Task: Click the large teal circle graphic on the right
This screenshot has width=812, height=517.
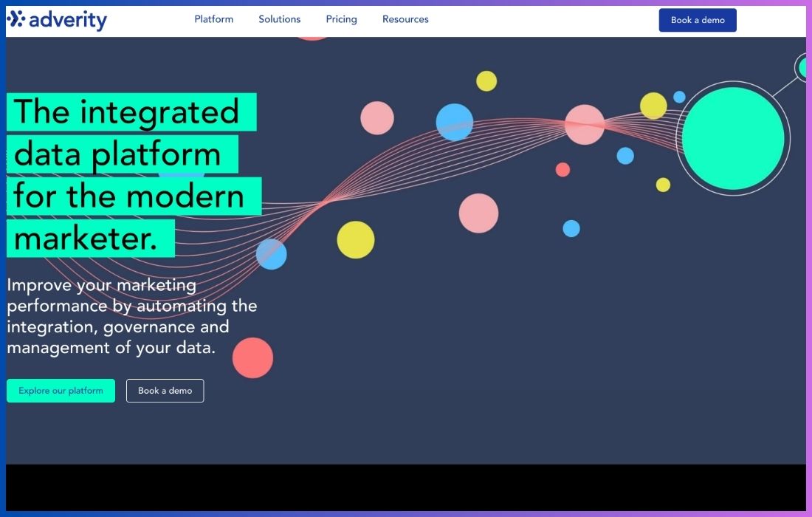Action: (733, 137)
